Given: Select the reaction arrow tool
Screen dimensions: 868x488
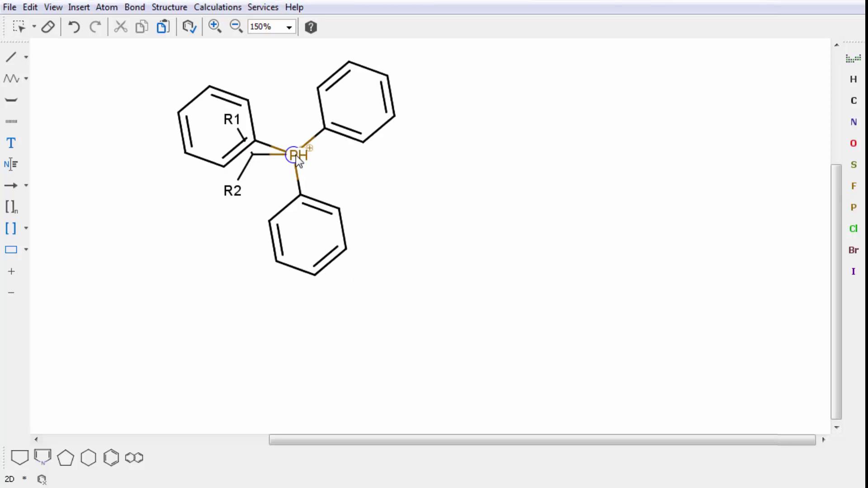Looking at the screenshot, I should pos(11,185).
